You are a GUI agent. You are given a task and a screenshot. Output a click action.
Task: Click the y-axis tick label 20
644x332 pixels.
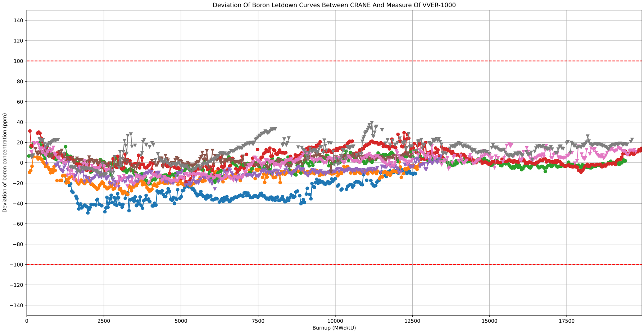click(20, 143)
